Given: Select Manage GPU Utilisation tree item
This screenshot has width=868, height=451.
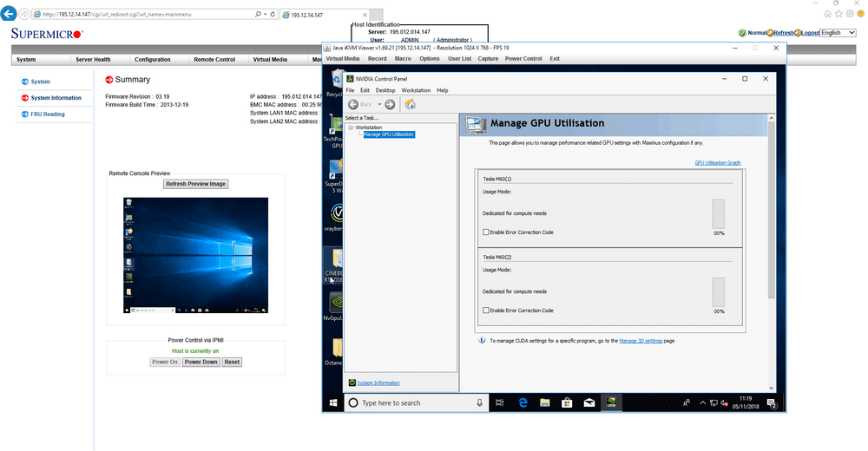Looking at the screenshot, I should coord(389,134).
